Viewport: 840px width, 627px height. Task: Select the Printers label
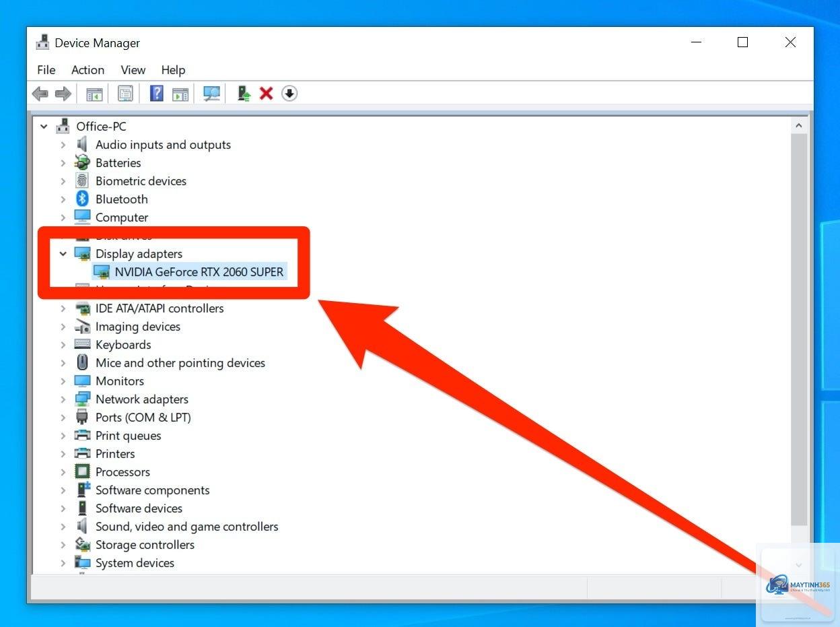[115, 454]
